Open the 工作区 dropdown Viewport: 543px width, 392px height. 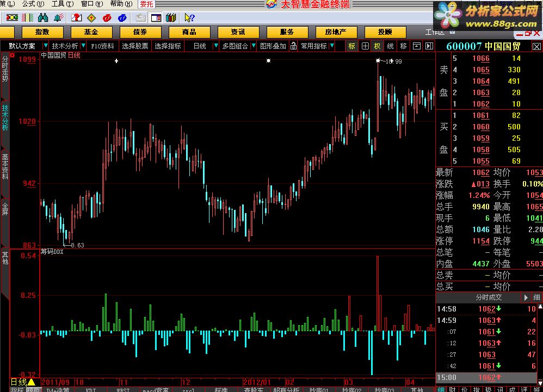coord(452,32)
